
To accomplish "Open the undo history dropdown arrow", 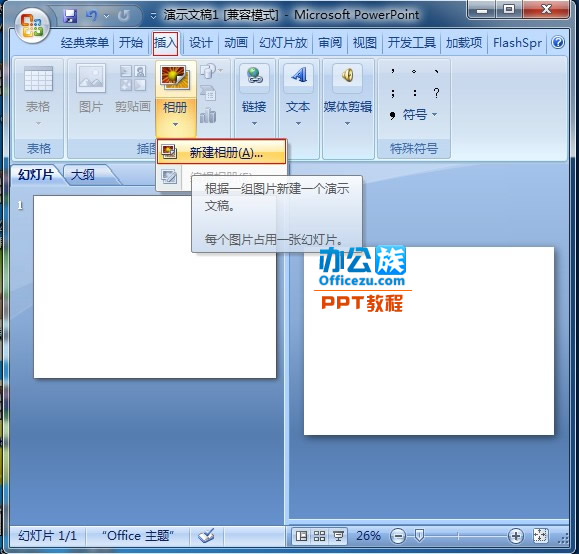I will point(107,16).
